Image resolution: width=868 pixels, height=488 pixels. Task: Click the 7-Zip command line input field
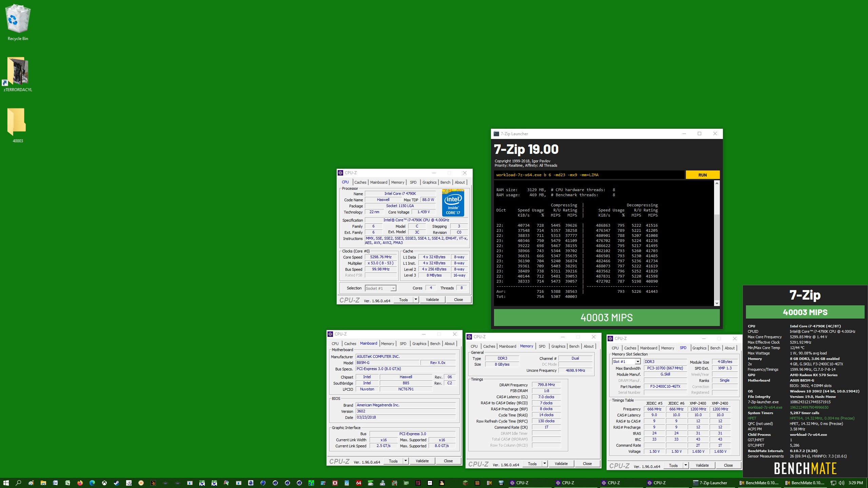coord(589,175)
